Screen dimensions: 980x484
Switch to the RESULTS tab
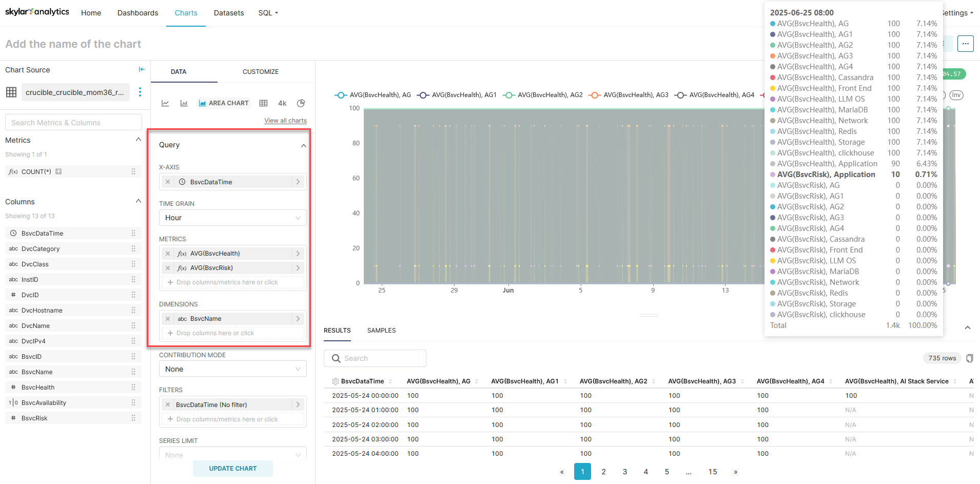(x=337, y=331)
